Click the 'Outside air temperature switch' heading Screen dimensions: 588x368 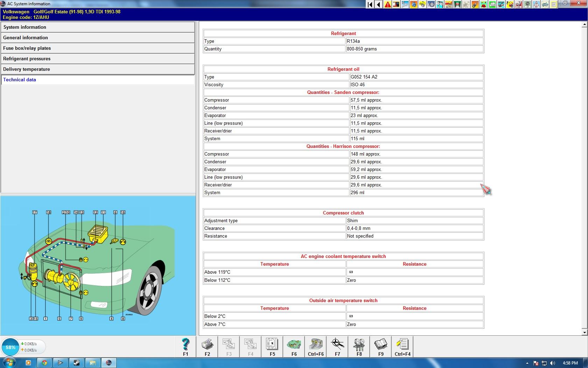tap(343, 300)
